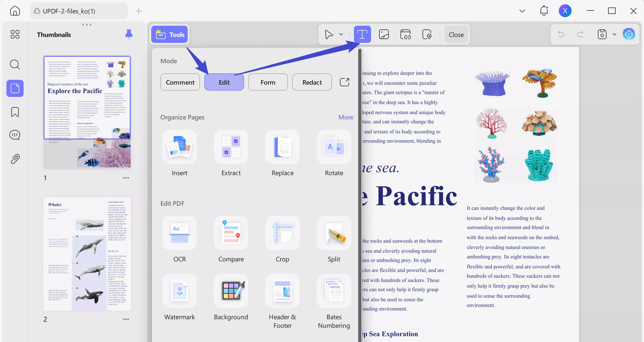This screenshot has width=644, height=342.
Task: Select page 2 Whales thumbnail
Action: point(87,254)
